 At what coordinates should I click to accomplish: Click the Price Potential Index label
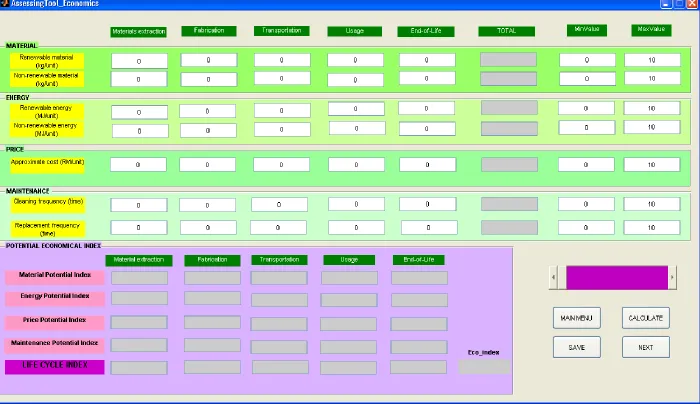pos(55,322)
